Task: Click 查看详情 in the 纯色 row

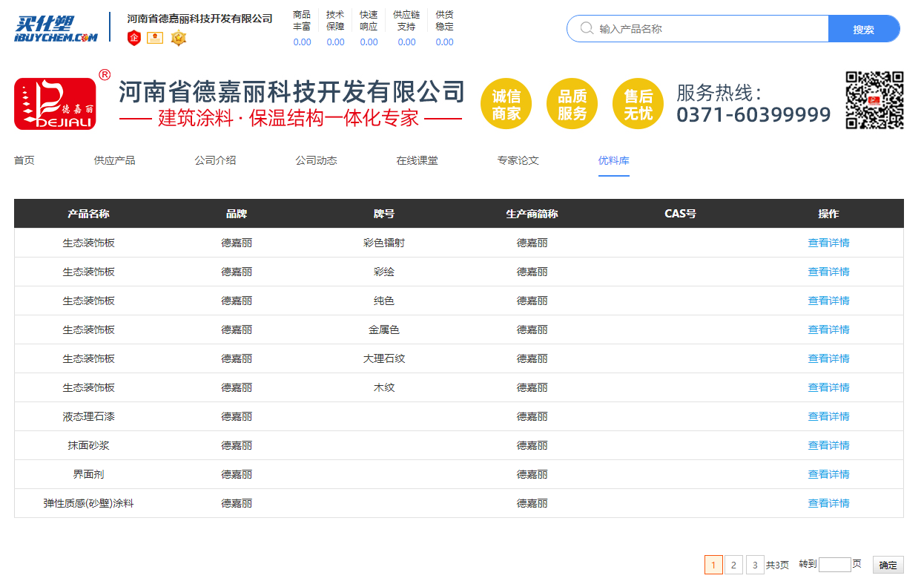Action: 829,301
